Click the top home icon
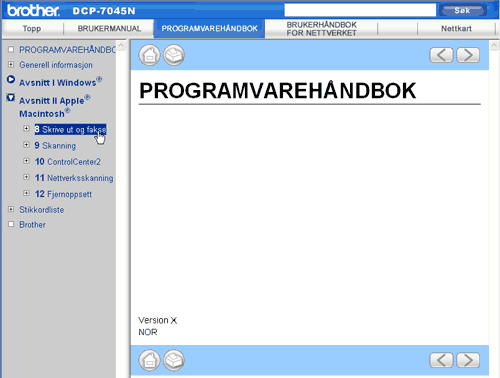Viewport: 500px width, 378px height. pyautogui.click(x=149, y=55)
